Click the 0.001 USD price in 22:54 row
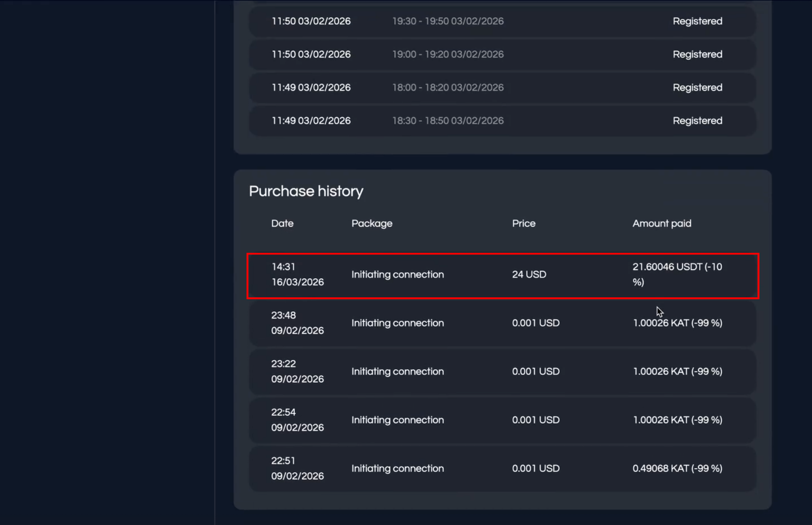This screenshot has width=812, height=525. [x=535, y=420]
